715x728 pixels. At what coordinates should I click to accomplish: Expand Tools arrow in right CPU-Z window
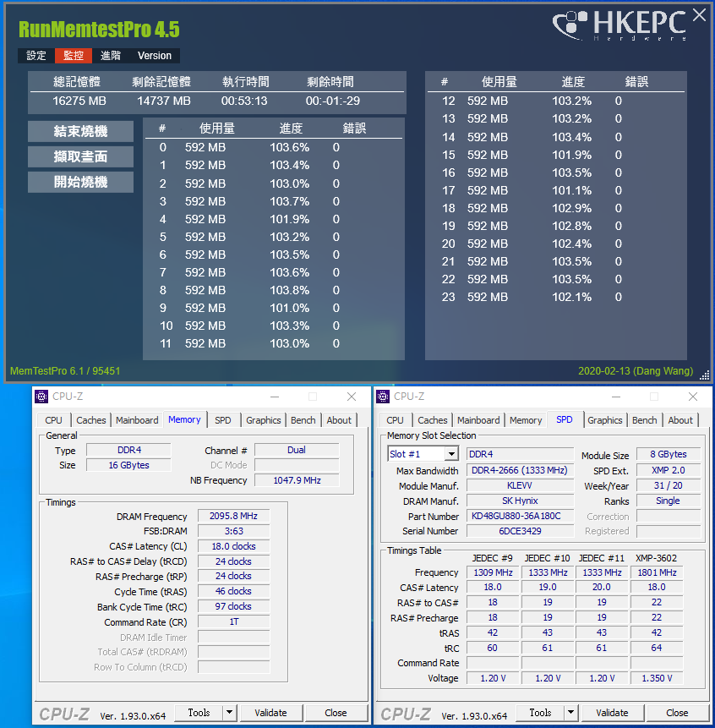point(570,712)
